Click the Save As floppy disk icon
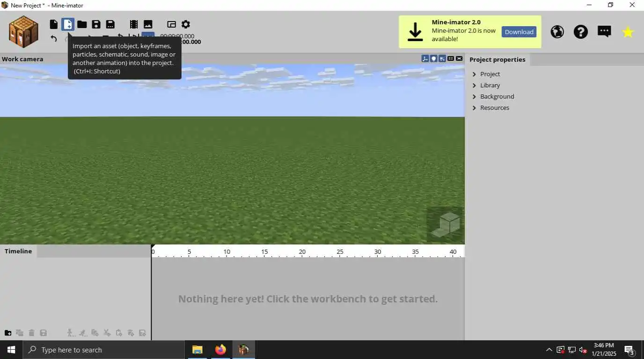The height and width of the screenshot is (359, 644). (x=110, y=24)
